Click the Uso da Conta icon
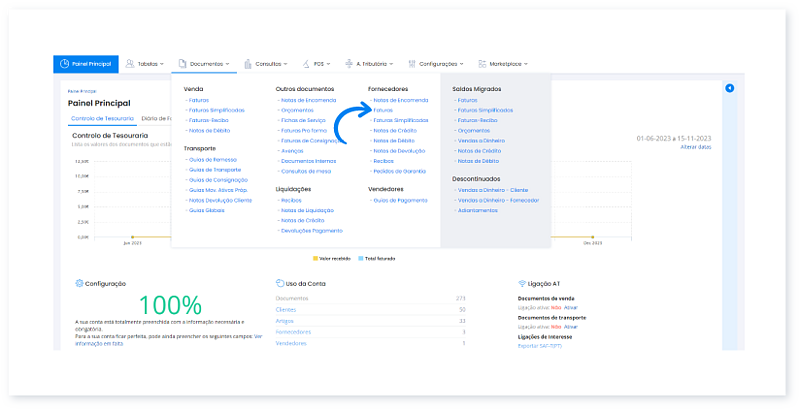 click(x=279, y=283)
